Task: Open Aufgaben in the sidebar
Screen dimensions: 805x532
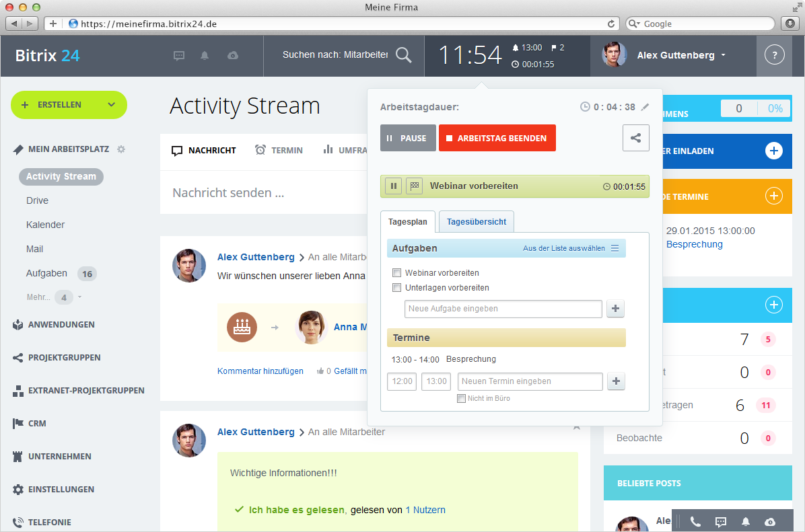Action: click(x=46, y=274)
